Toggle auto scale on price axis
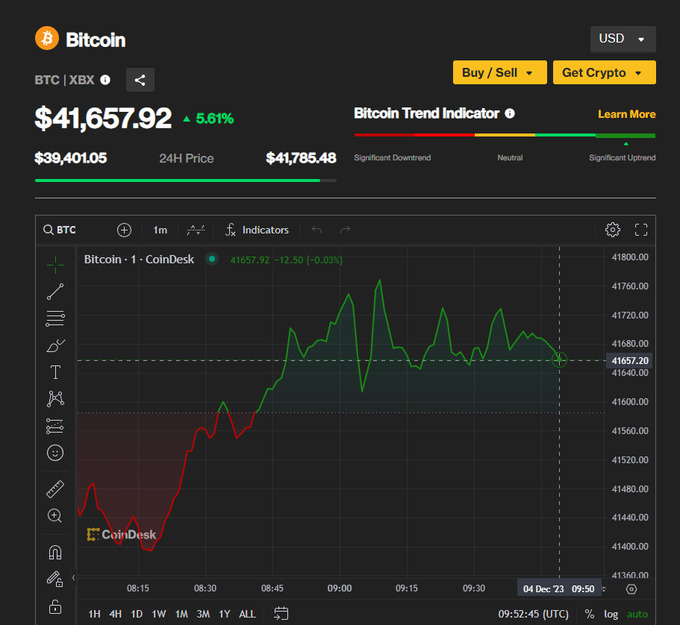Viewport: 680px width, 625px height. tap(637, 614)
